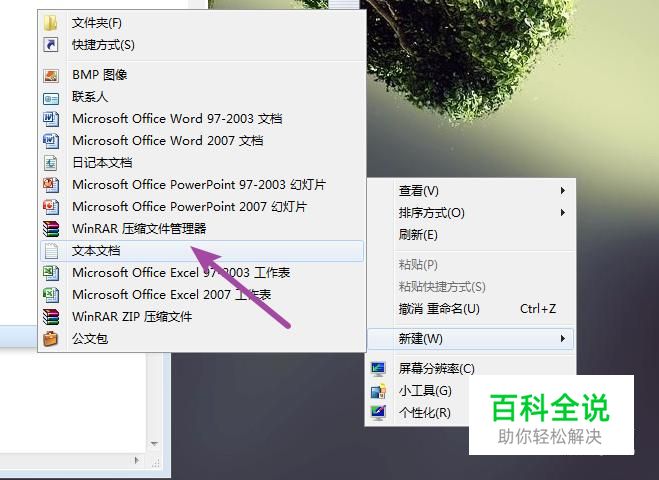659x480 pixels.
Task: Click the Excel 97-2003 worksheet icon
Action: 51,273
